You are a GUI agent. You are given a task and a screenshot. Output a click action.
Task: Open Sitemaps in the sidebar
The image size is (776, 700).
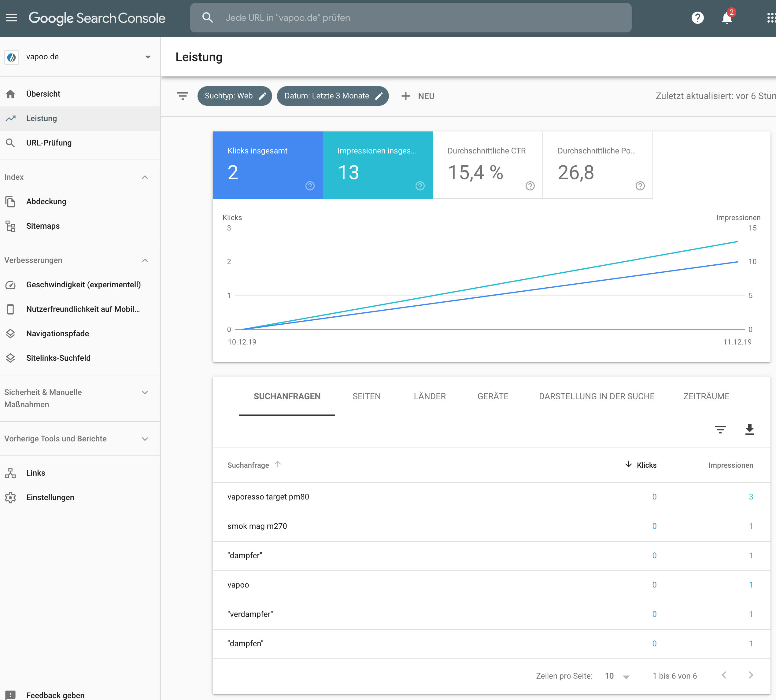43,226
